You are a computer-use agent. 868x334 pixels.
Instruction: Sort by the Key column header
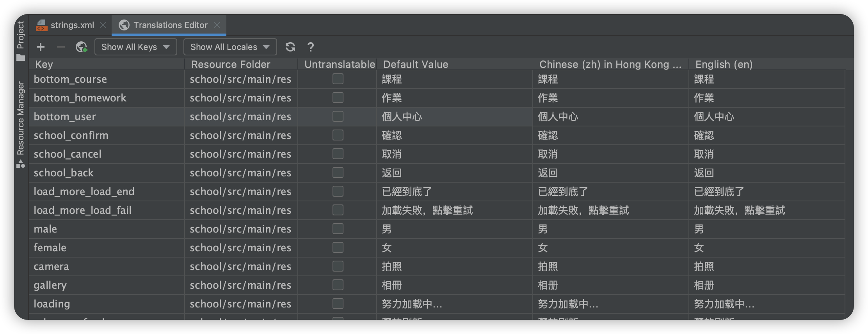click(107, 64)
